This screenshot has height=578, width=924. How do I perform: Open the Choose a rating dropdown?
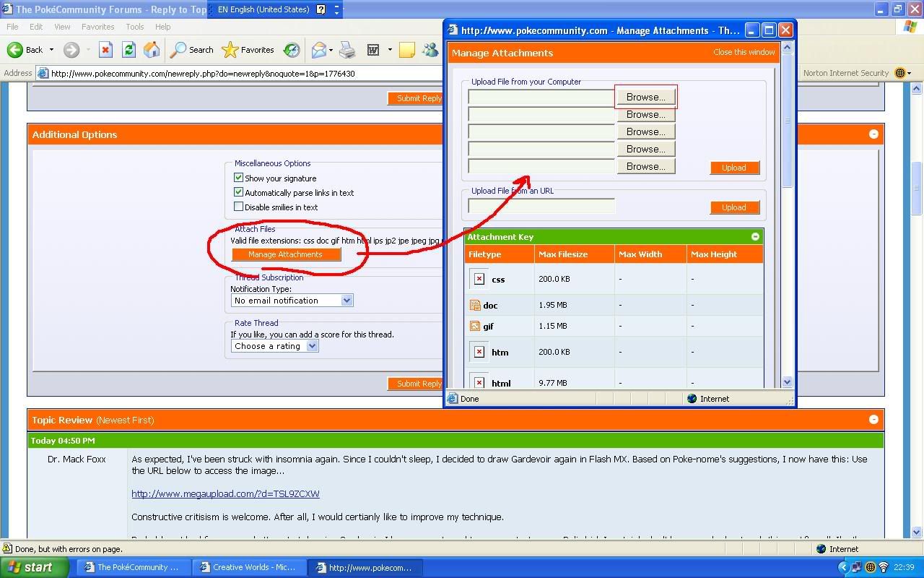pyautogui.click(x=274, y=346)
